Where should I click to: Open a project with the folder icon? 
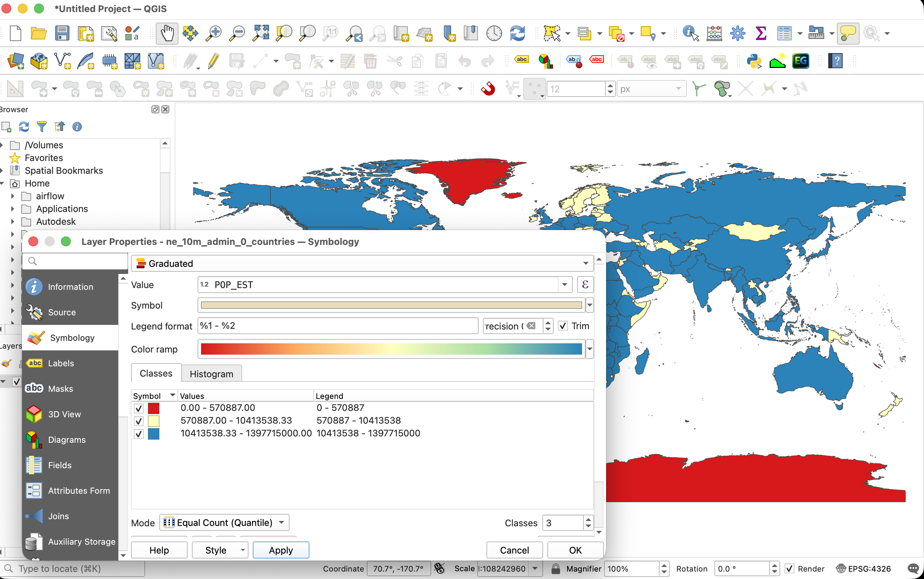(x=38, y=33)
